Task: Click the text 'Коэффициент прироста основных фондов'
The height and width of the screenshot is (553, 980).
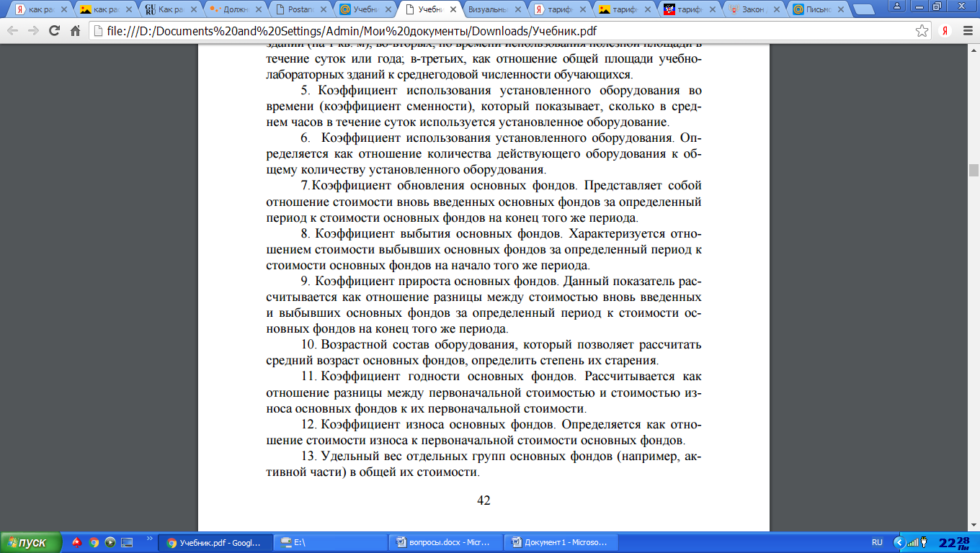Action: (437, 281)
